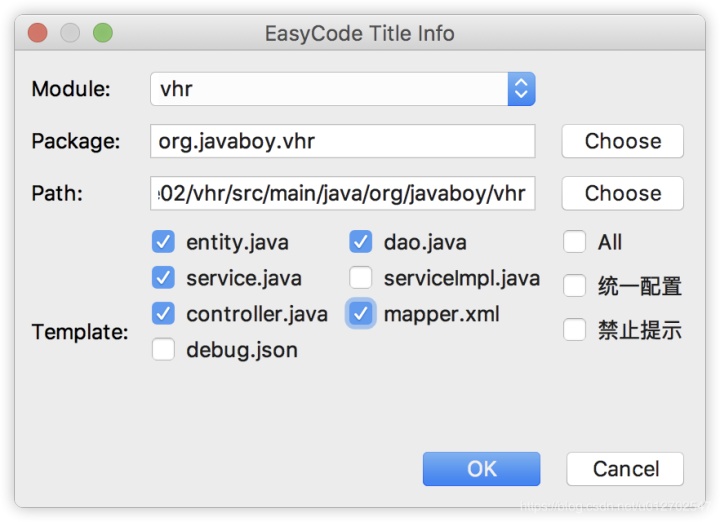The height and width of the screenshot is (522, 720).
Task: Uncheck the entity.java checkbox
Action: [x=163, y=242]
